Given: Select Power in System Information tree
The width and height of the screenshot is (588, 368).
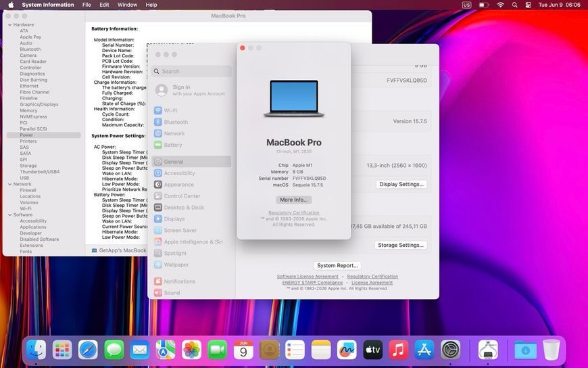Looking at the screenshot, I should pyautogui.click(x=43, y=135).
